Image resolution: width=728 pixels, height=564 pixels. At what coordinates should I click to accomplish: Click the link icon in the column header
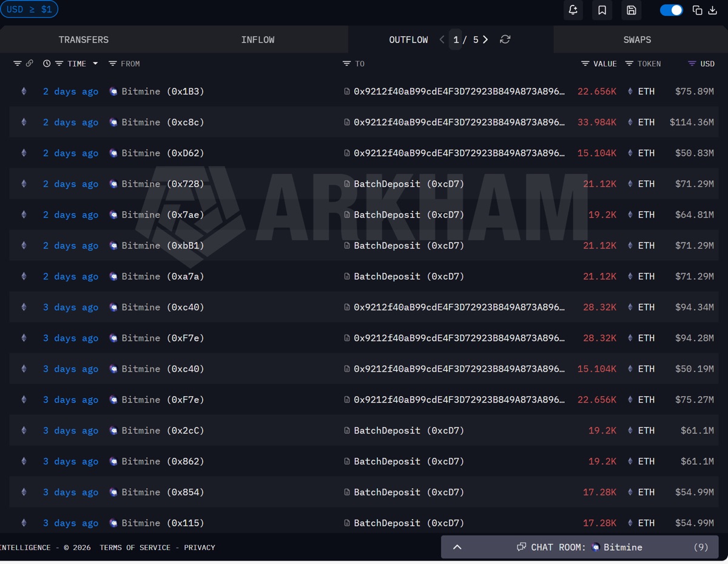tap(29, 64)
